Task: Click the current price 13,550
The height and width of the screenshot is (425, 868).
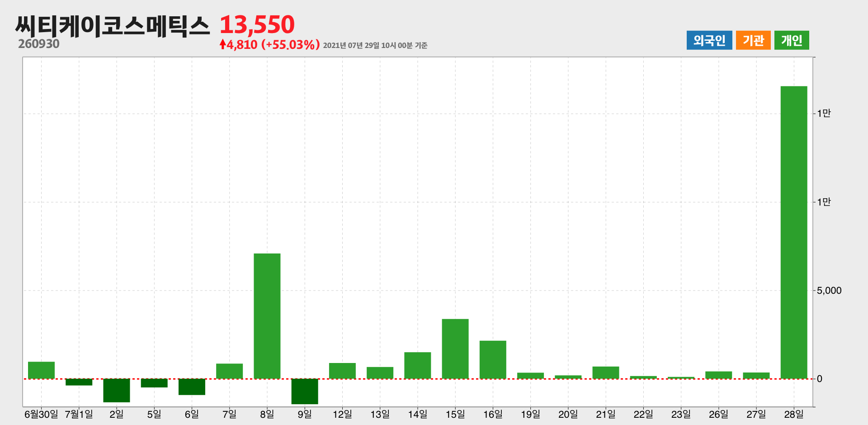Action: (257, 24)
